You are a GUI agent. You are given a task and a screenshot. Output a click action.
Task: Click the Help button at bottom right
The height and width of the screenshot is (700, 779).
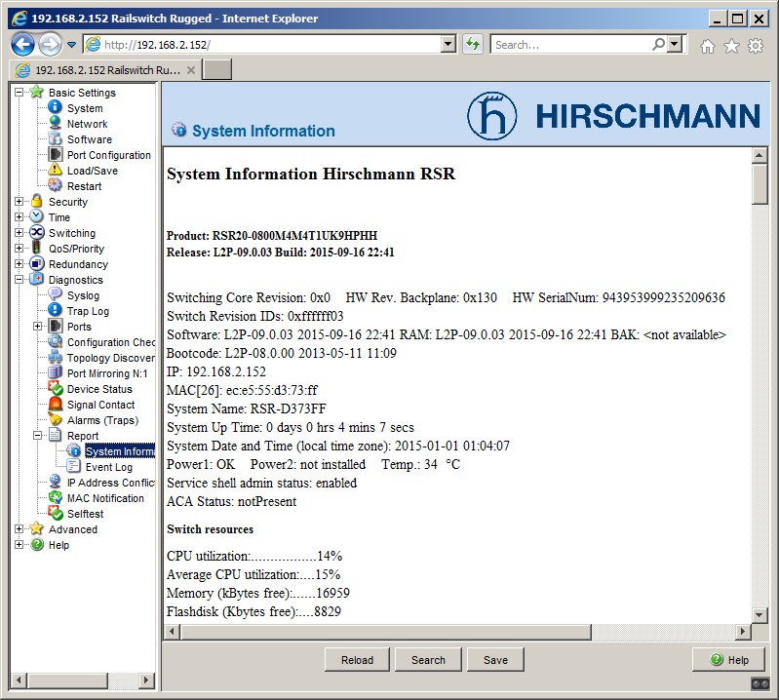[x=729, y=660]
